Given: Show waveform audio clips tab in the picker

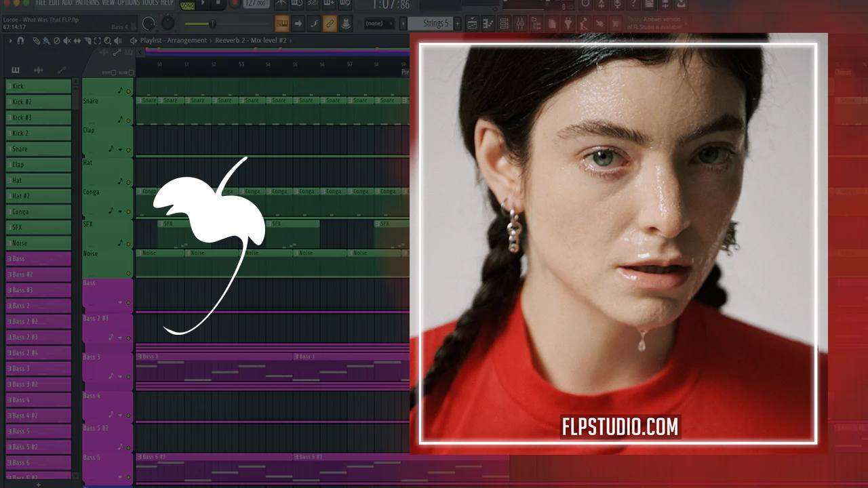Looking at the screenshot, I should tap(39, 70).
